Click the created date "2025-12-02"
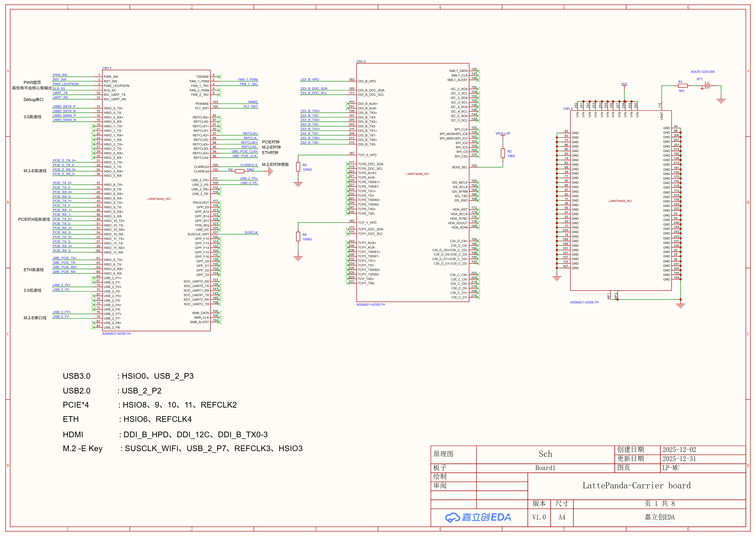The image size is (756, 536). pos(679,450)
